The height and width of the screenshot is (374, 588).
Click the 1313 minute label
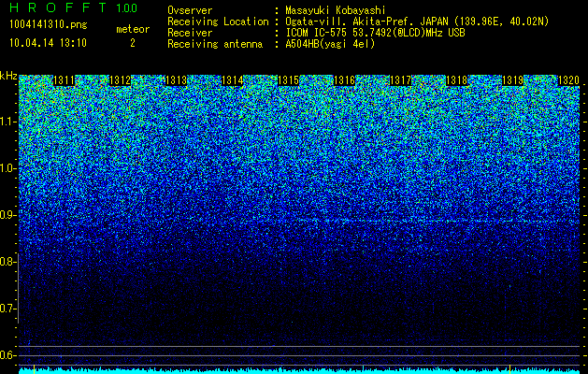point(176,80)
